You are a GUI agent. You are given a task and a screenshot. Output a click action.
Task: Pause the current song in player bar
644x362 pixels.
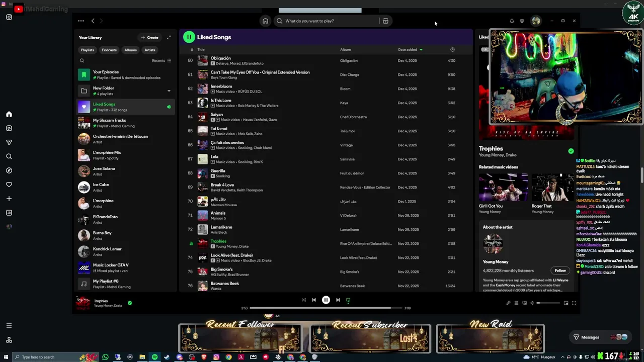click(326, 300)
